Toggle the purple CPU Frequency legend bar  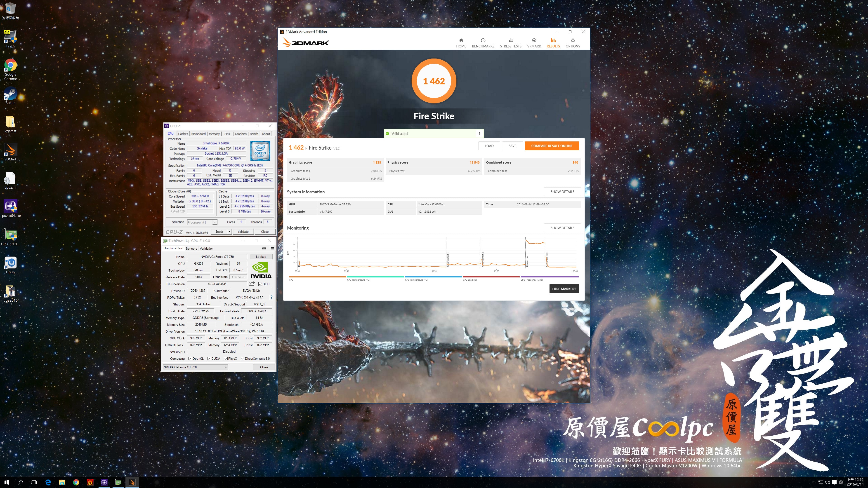549,277
